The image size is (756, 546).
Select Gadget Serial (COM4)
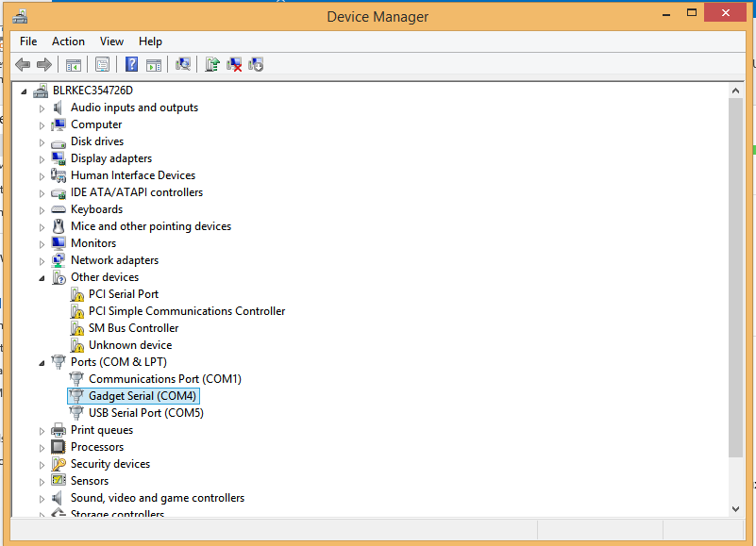click(x=143, y=396)
